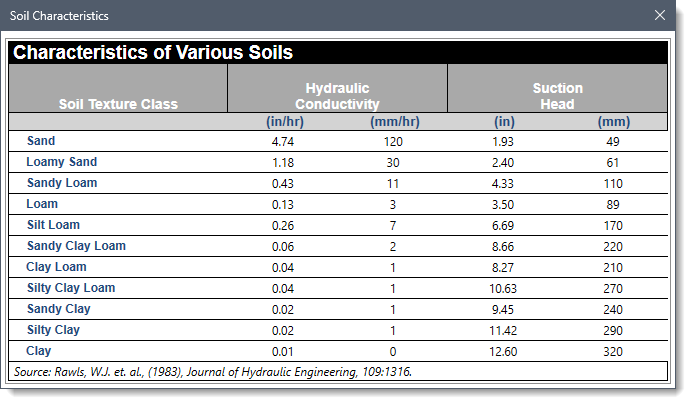691x404 pixels.
Task: Click the 'Hydraulic Conductivity' column header
Action: click(337, 96)
